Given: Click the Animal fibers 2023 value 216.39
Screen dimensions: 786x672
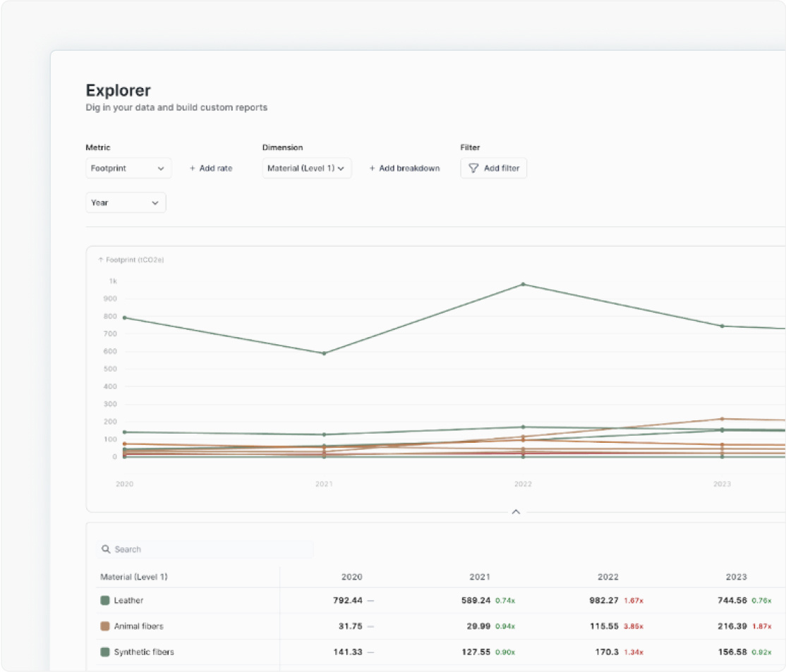Looking at the screenshot, I should (x=732, y=626).
